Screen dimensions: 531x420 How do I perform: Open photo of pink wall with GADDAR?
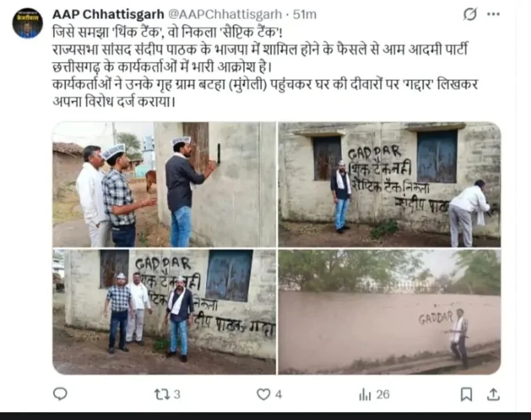389,312
